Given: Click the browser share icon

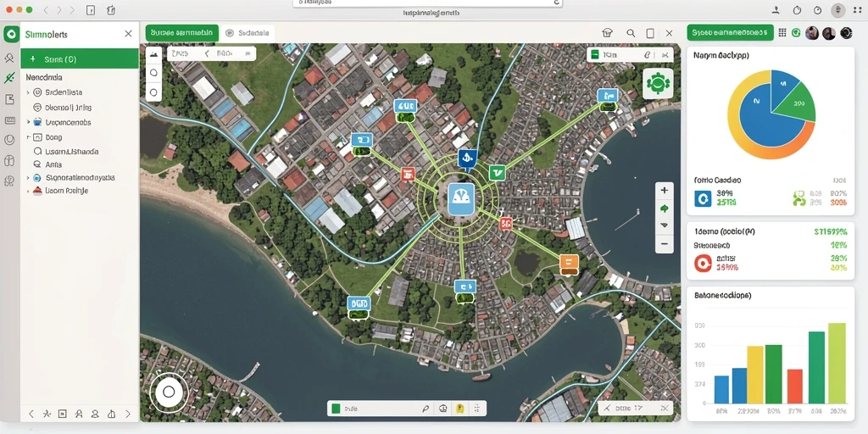Looking at the screenshot, I should 111,10.
